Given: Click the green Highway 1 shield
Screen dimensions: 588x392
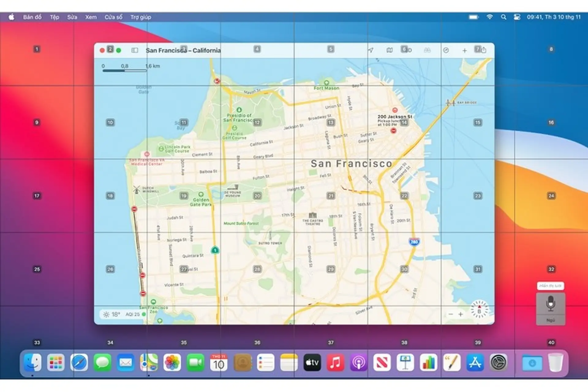Looking at the screenshot, I should tap(215, 250).
